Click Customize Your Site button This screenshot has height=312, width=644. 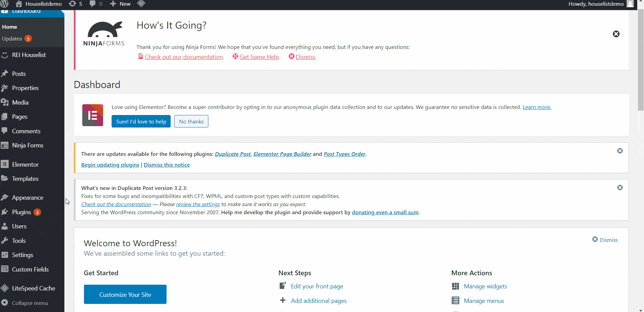click(125, 294)
